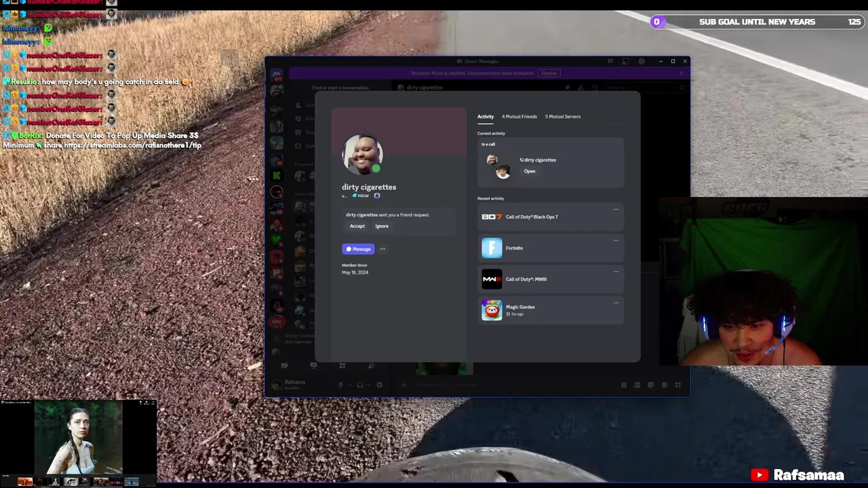Accept the friend request from dirty cigarettes
This screenshot has height=488, width=868.
[357, 226]
